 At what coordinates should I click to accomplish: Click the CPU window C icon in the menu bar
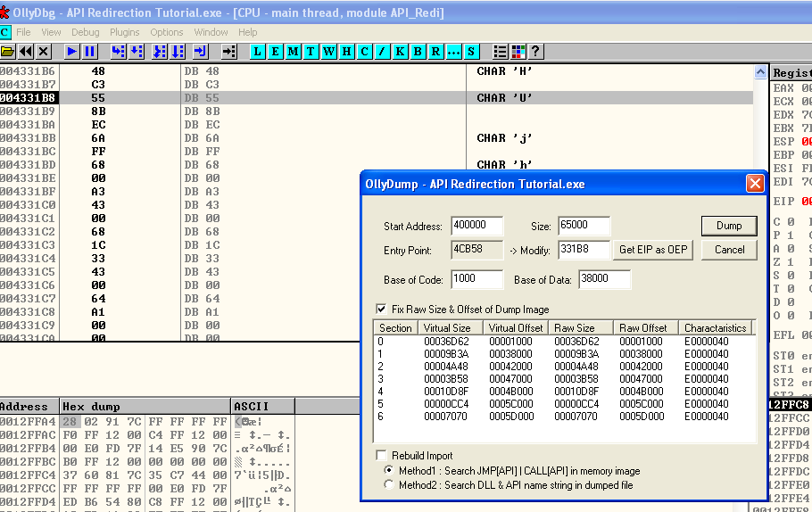(x=4, y=32)
